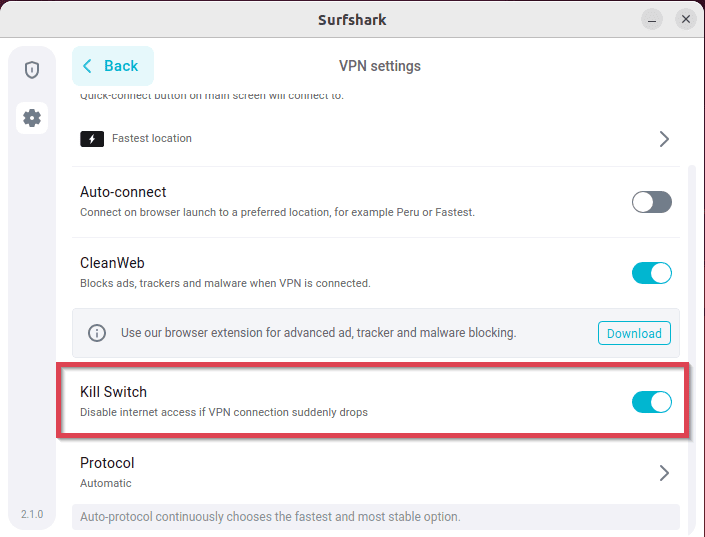Close the Surfshark window
This screenshot has width=705, height=537.
click(x=685, y=19)
